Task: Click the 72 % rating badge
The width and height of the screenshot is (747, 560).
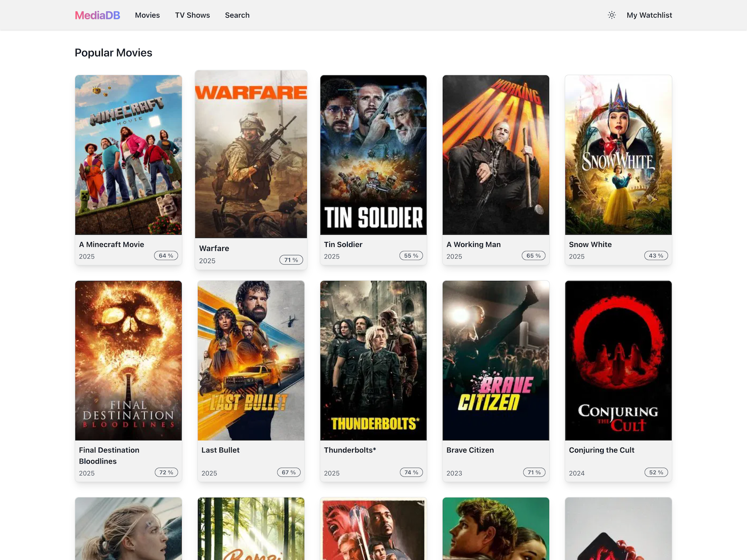Action: tap(166, 472)
